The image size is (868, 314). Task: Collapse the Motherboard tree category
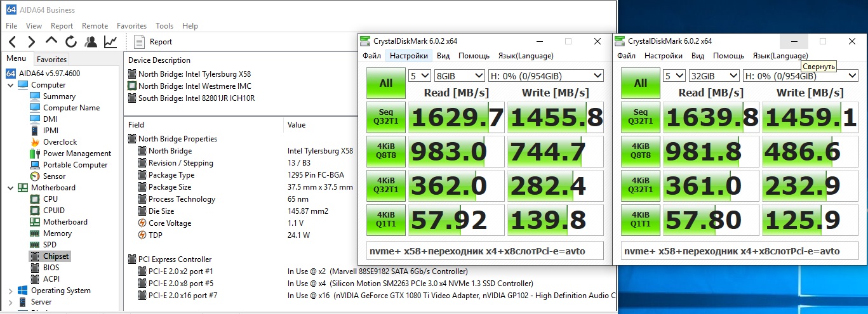10,188
